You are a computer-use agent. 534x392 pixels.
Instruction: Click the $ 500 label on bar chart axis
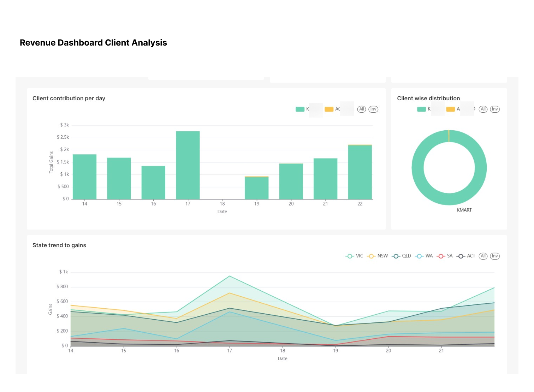point(63,186)
